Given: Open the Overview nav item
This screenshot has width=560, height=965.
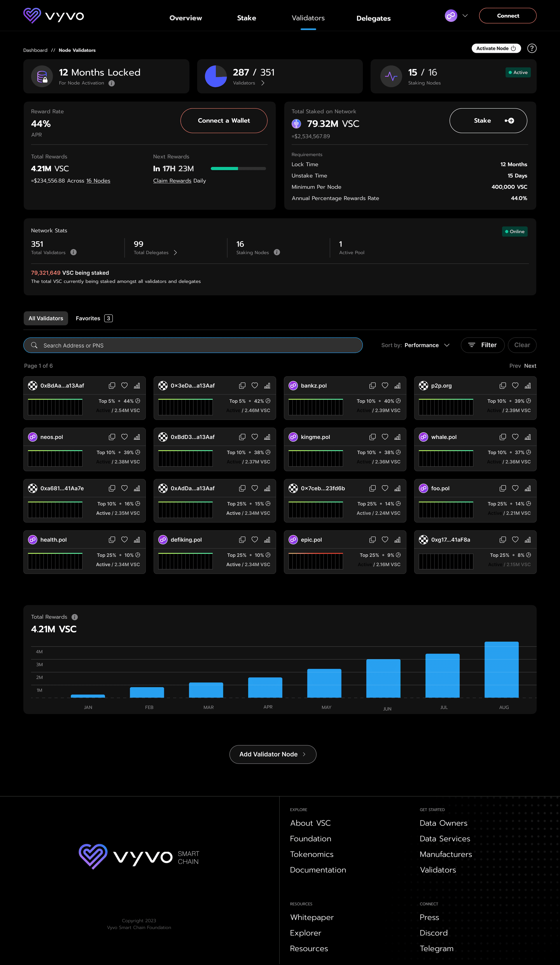Looking at the screenshot, I should click(186, 18).
